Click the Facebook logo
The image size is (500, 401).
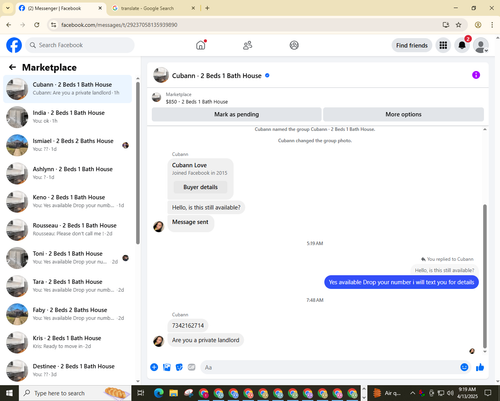click(14, 45)
